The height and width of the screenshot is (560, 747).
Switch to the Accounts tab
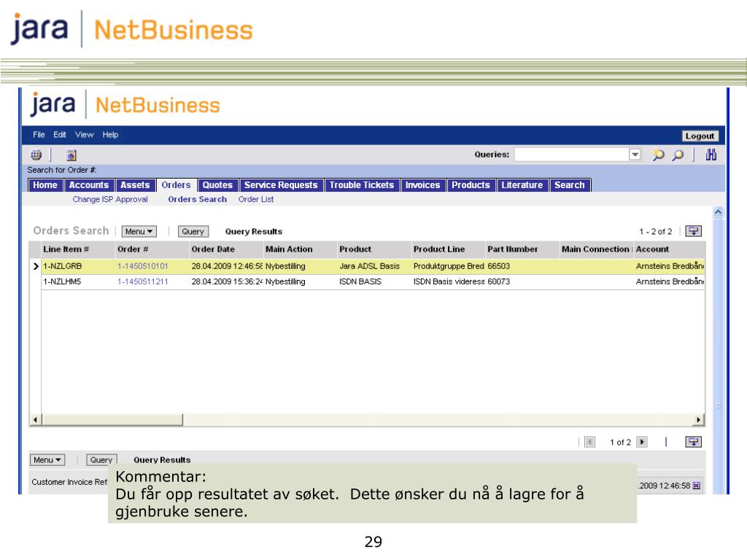(x=88, y=185)
